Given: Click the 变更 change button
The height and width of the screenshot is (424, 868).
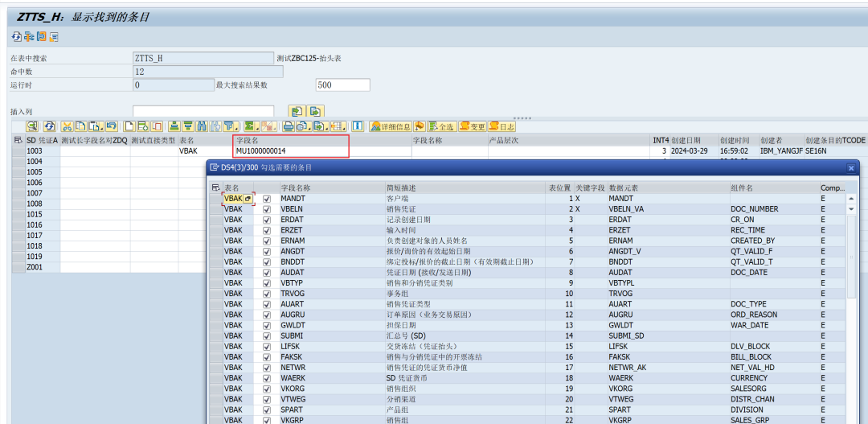Looking at the screenshot, I should [x=473, y=126].
